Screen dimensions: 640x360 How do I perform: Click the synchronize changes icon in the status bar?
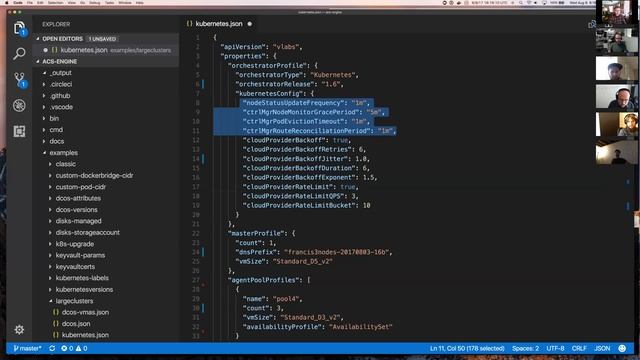(52, 349)
